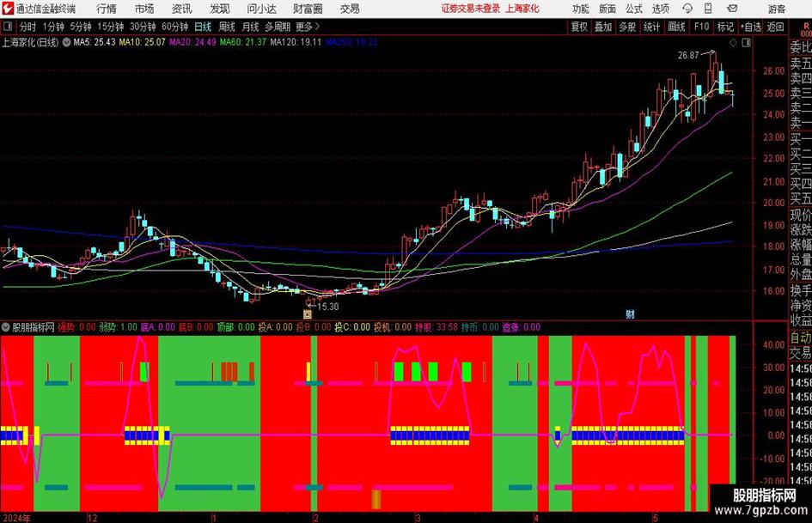Click the 多股 multi-stock button

(x=627, y=27)
